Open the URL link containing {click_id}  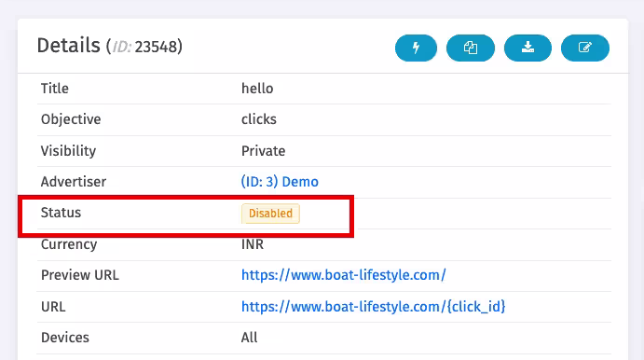(x=373, y=307)
